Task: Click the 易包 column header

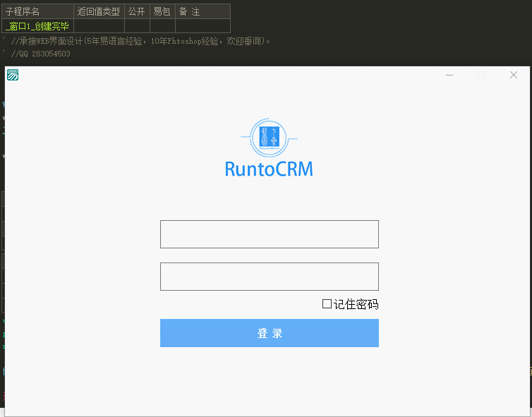Action: pos(162,11)
